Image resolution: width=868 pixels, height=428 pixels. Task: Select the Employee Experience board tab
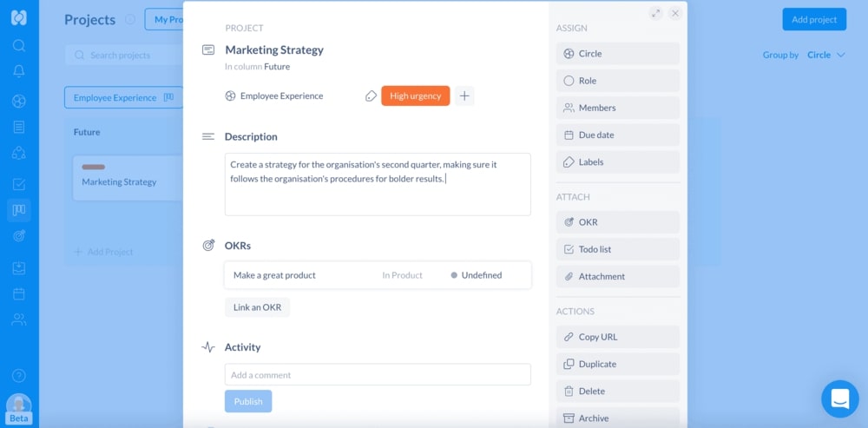pos(123,97)
